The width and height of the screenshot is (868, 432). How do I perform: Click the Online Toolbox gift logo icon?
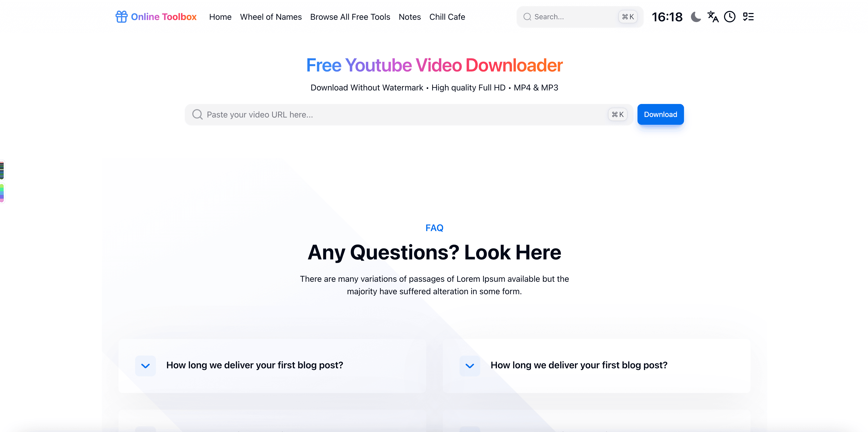pos(121,17)
